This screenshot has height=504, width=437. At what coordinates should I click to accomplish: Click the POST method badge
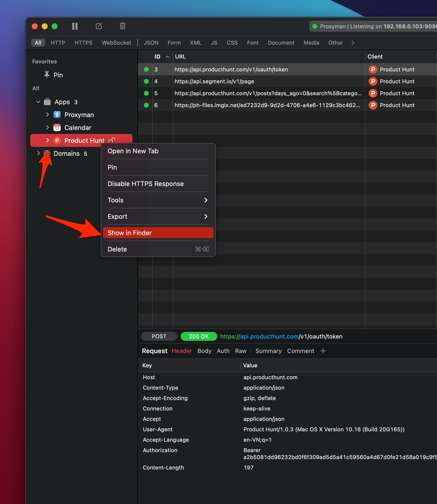pos(159,336)
